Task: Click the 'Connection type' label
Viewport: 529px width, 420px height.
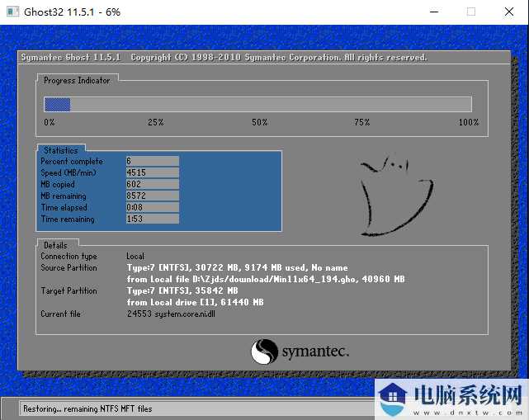Action: click(68, 257)
